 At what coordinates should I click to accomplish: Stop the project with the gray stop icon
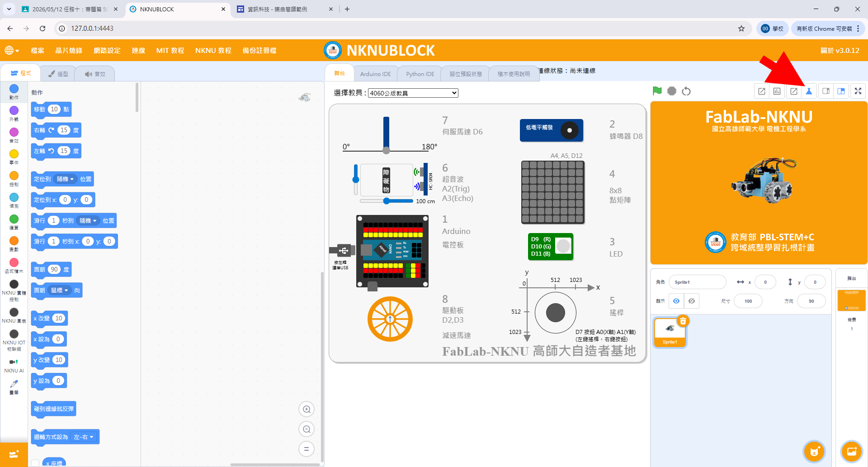(672, 91)
